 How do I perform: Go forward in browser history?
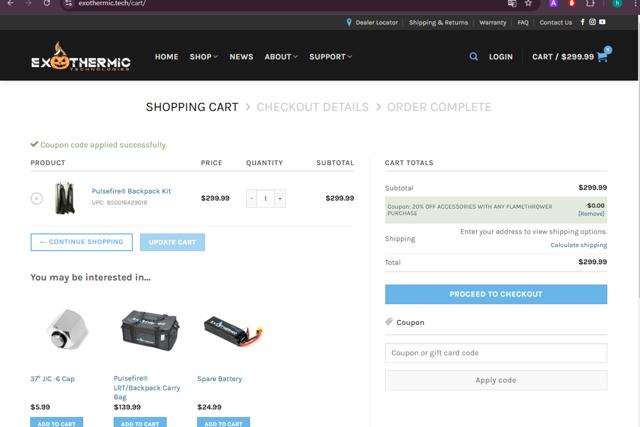[29, 3]
